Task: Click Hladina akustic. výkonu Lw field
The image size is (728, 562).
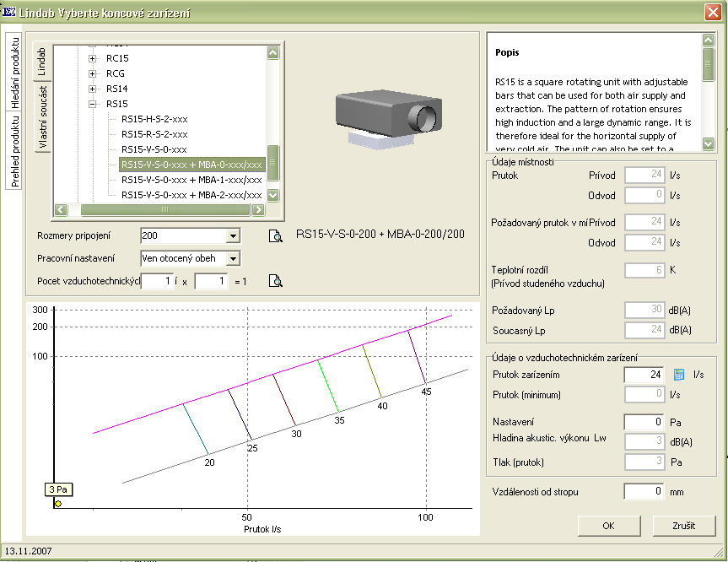Action: tap(644, 441)
